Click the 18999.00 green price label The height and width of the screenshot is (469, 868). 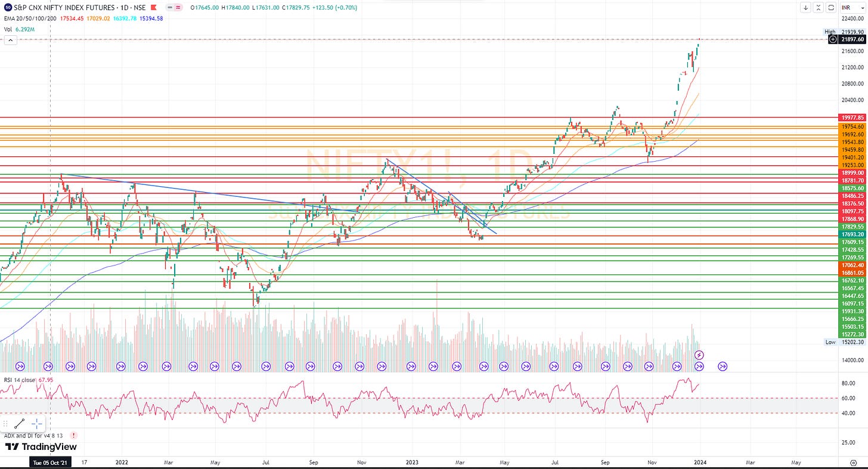[x=852, y=173]
